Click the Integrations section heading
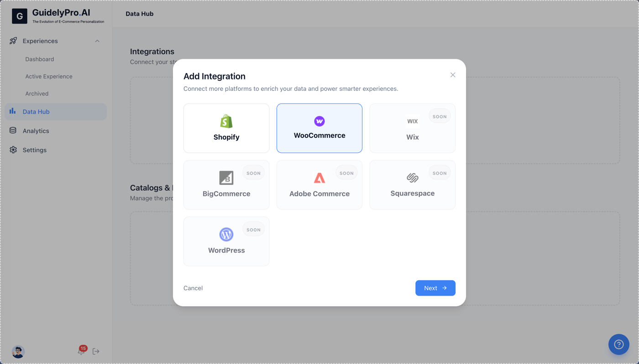This screenshot has height=364, width=639. [x=152, y=52]
